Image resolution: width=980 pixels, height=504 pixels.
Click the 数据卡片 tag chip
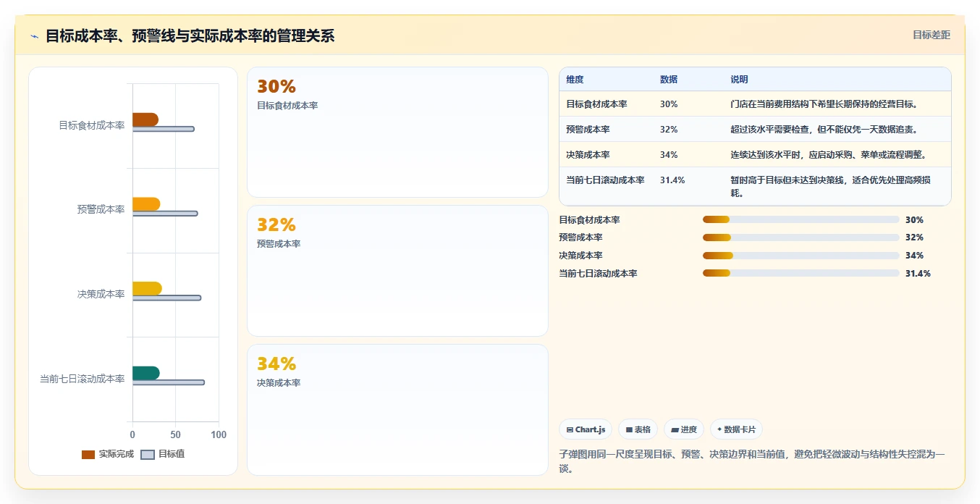point(736,429)
